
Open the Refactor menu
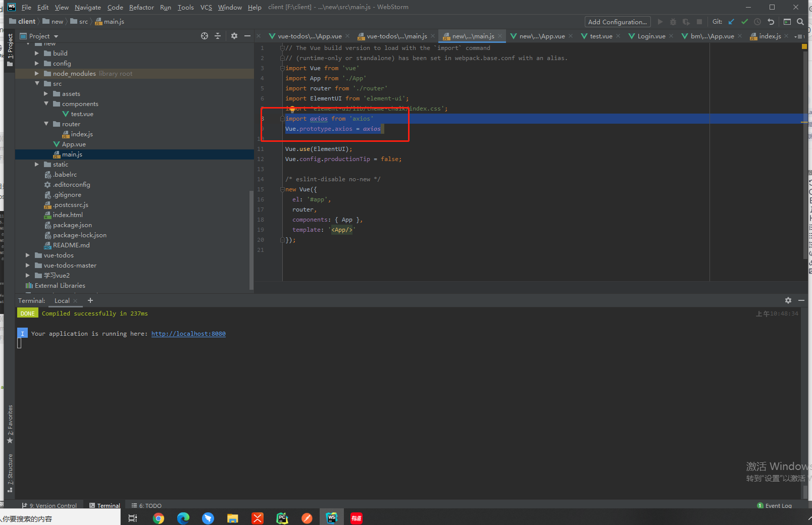(141, 7)
